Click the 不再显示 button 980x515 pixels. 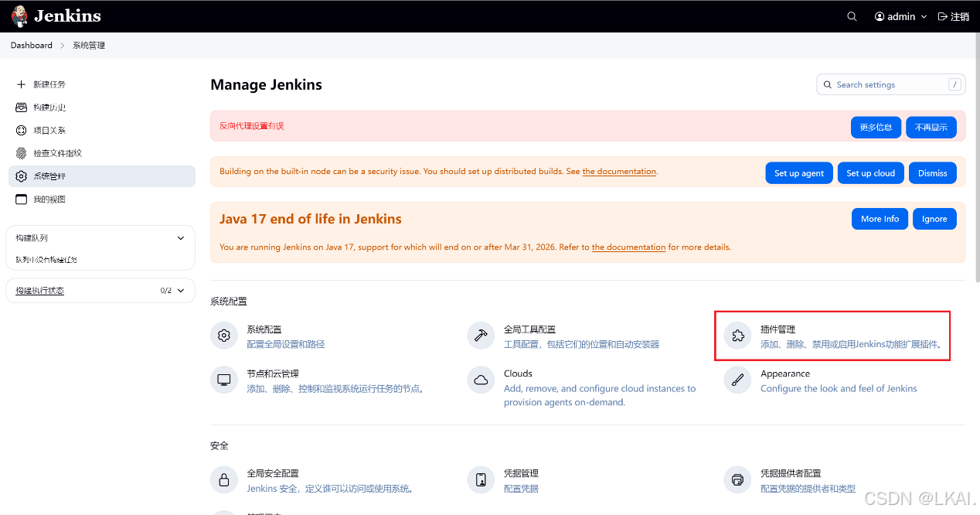coord(931,128)
